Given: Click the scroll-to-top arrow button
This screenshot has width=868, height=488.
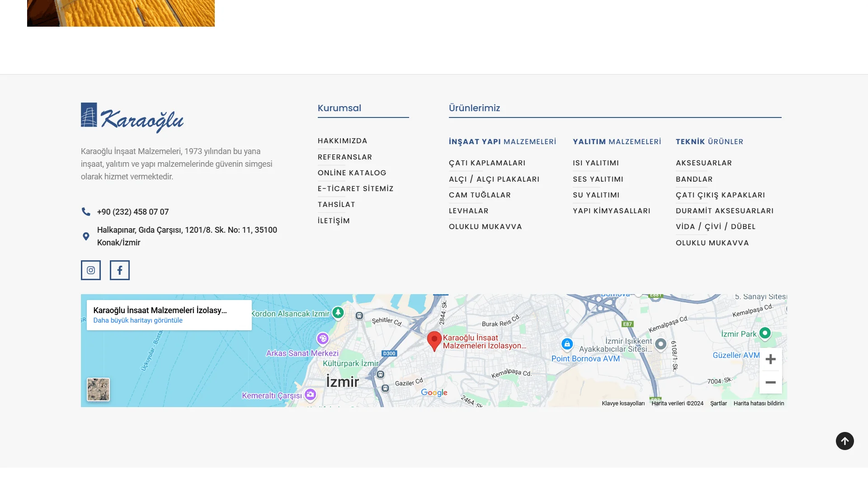Looking at the screenshot, I should (x=844, y=441).
